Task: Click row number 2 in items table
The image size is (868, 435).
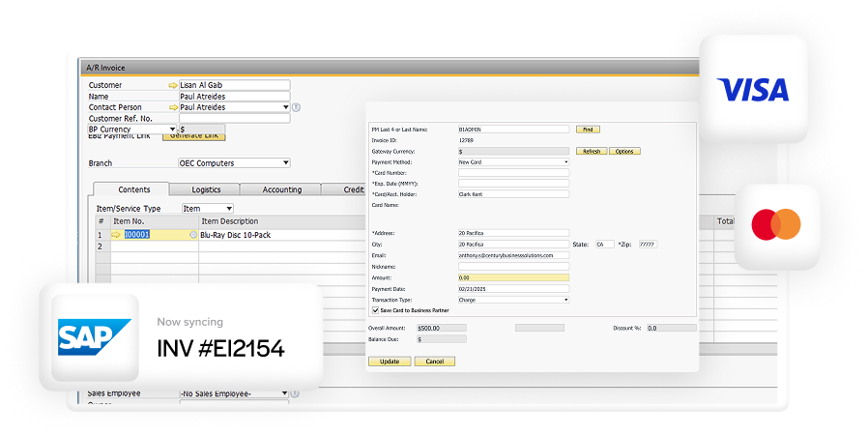Action: [101, 246]
